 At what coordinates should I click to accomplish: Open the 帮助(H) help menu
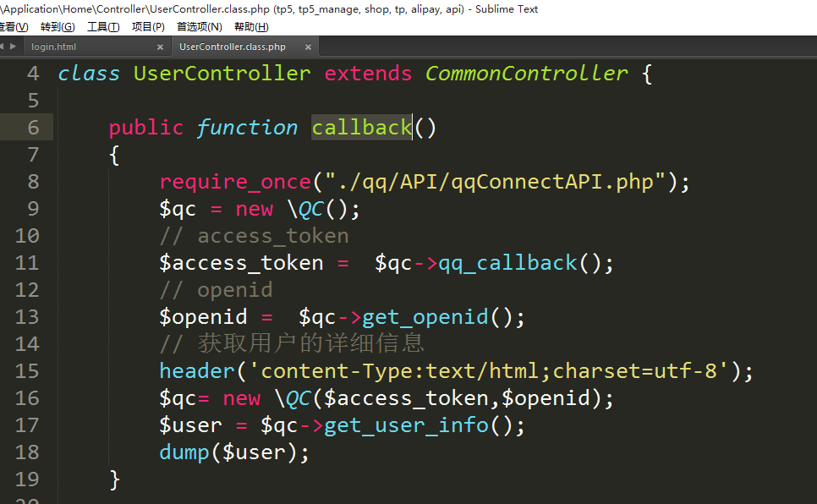[251, 27]
